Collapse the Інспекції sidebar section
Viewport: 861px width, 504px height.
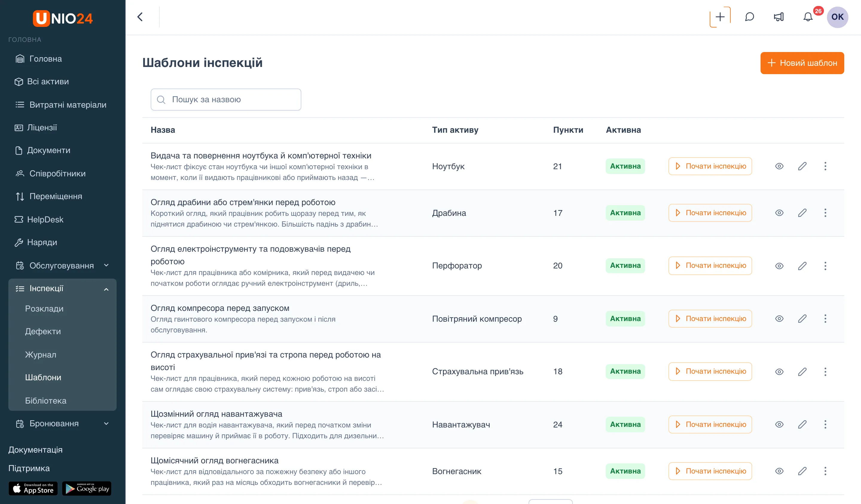point(62,288)
